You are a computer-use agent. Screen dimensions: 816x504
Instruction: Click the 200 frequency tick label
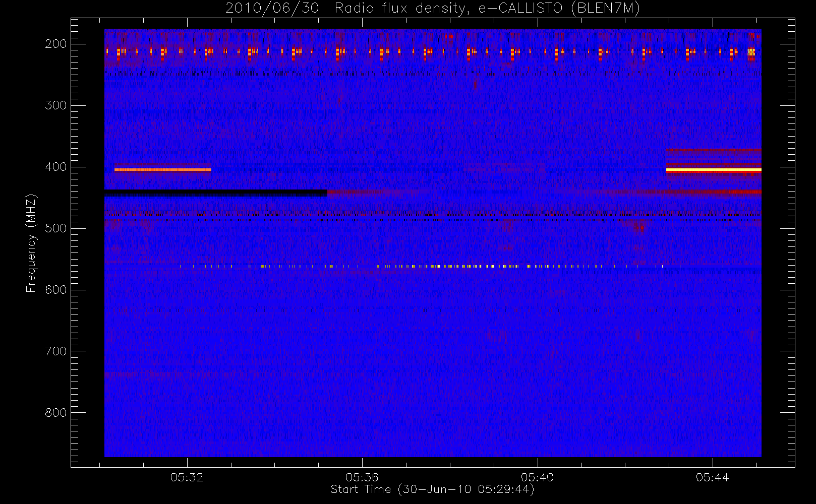[x=55, y=44]
